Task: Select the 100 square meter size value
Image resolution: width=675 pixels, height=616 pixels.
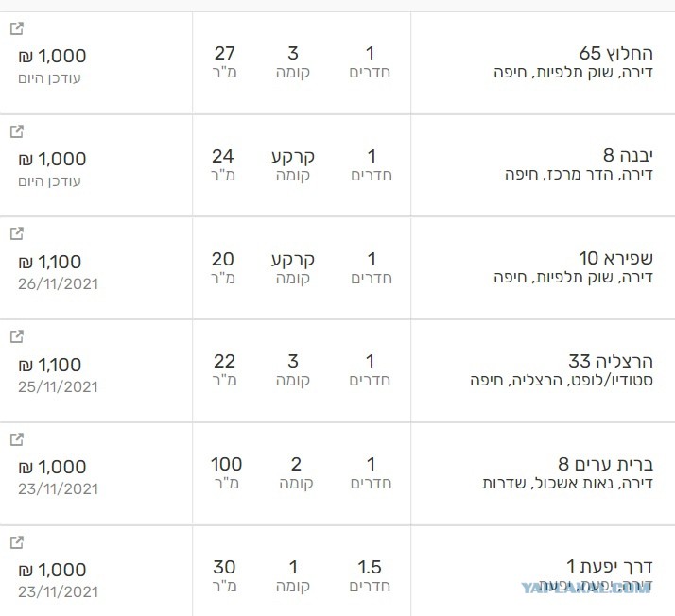Action: 227,464
